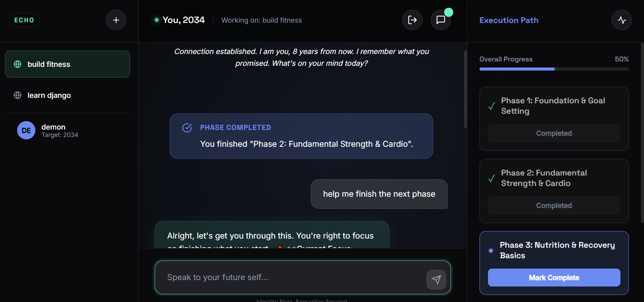This screenshot has height=302, width=644.
Task: Click the Phase 1 green checkmark
Action: pyautogui.click(x=492, y=106)
